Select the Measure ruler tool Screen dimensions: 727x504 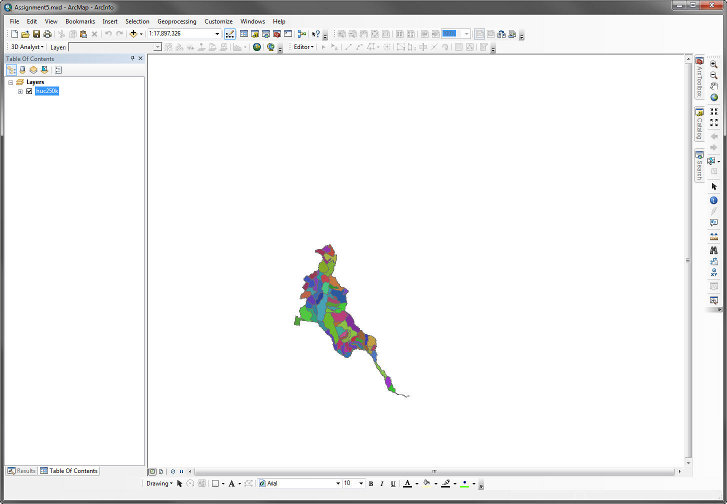pyautogui.click(x=714, y=236)
